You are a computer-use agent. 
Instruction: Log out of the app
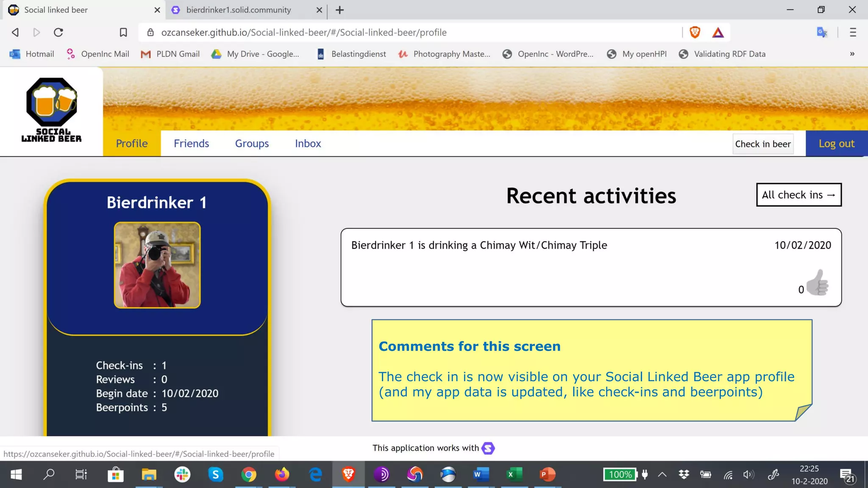point(836,143)
